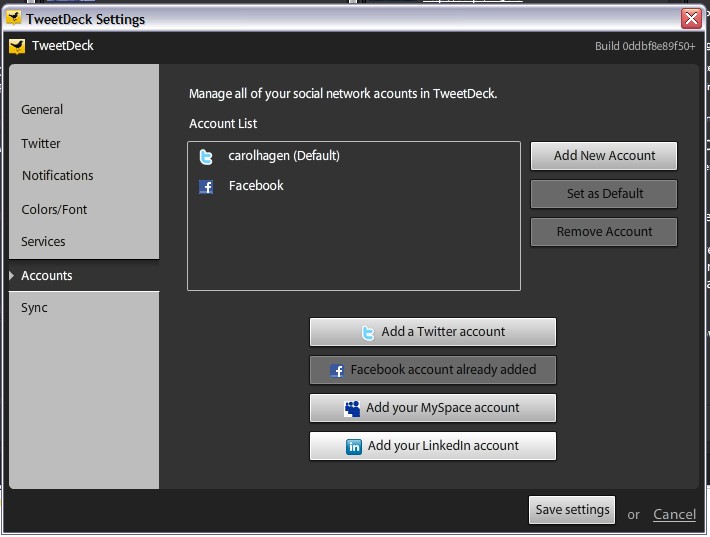710x537 pixels.
Task: Add your LinkedIn account
Action: coord(433,446)
